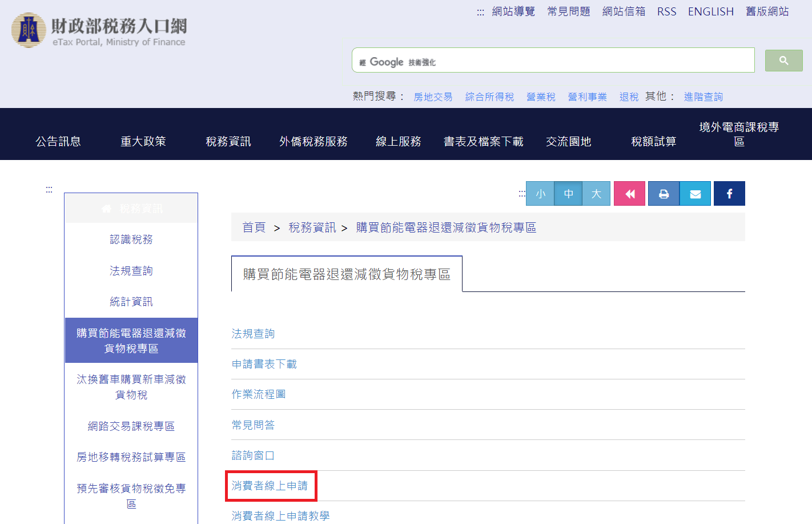Open the 消費者線上申請 link
This screenshot has height=524, width=812.
[270, 486]
